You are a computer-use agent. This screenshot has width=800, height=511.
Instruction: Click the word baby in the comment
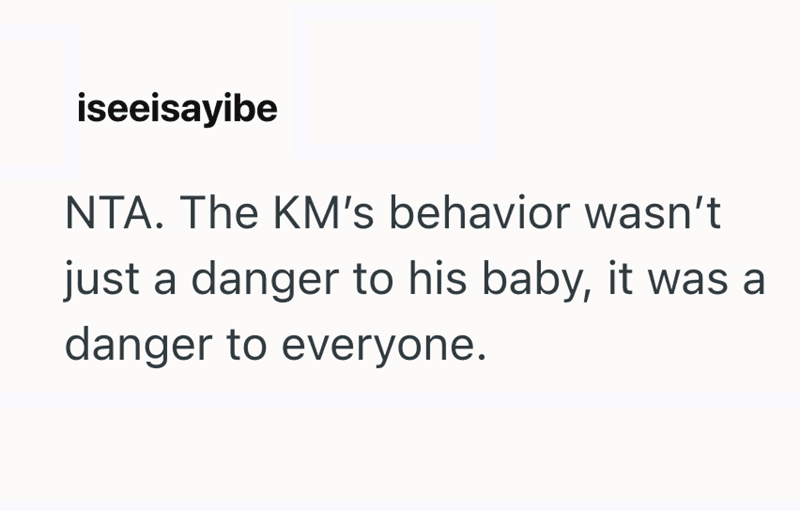(537, 279)
